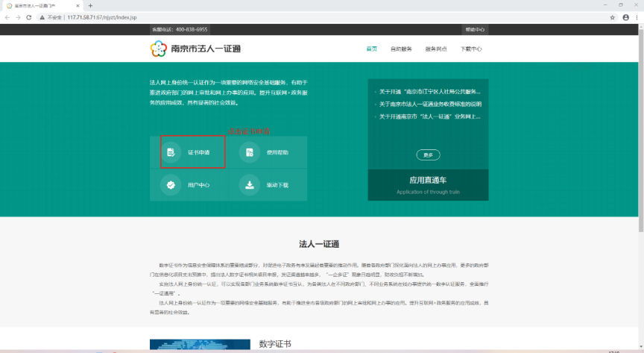
Task: Open a new browser tab
Action: pos(90,5)
